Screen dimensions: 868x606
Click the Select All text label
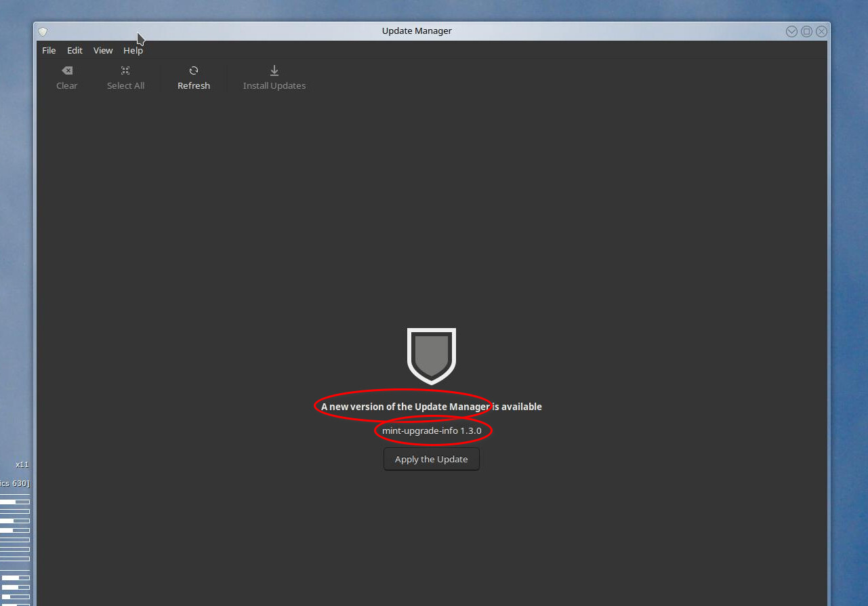(125, 85)
